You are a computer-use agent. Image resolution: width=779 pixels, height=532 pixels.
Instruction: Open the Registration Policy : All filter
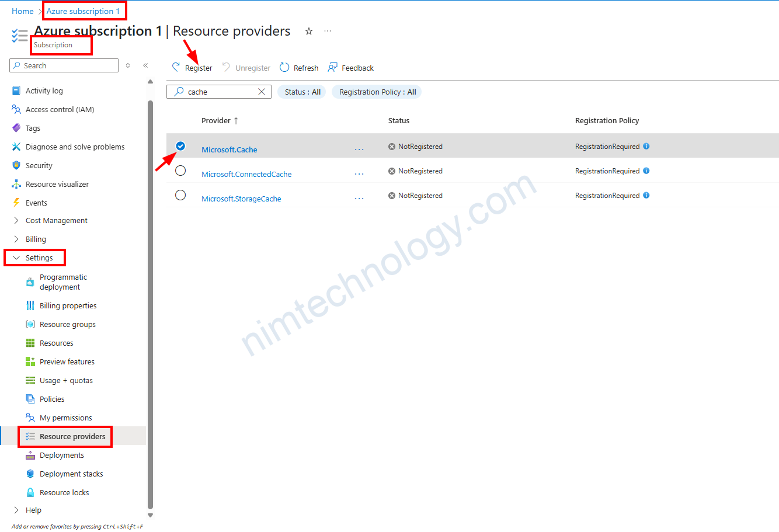click(x=377, y=92)
